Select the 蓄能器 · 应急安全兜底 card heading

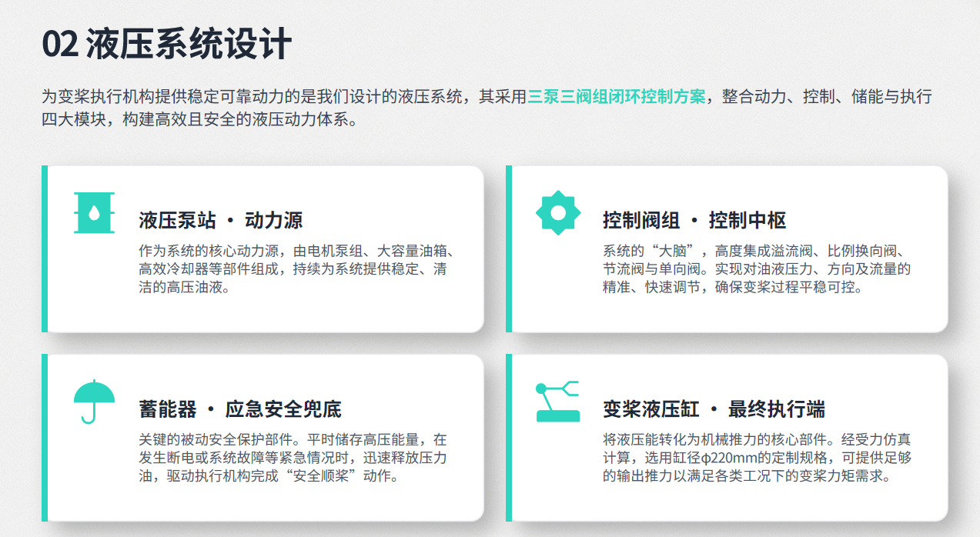(x=240, y=409)
